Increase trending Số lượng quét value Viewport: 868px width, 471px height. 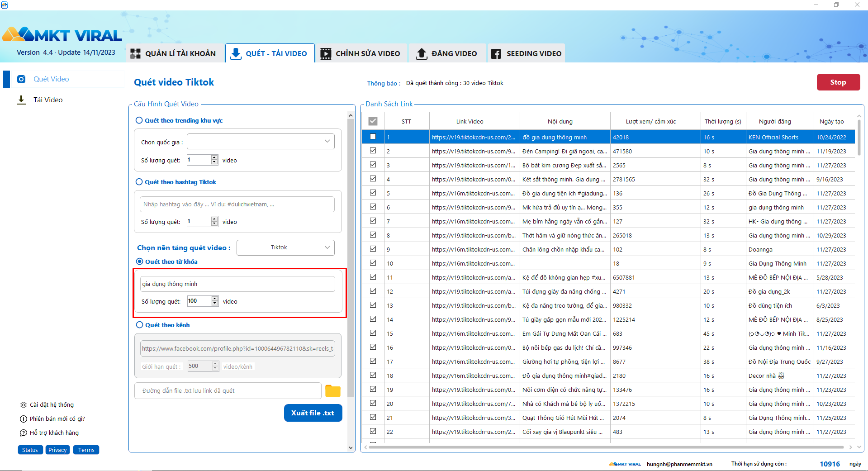(x=215, y=157)
